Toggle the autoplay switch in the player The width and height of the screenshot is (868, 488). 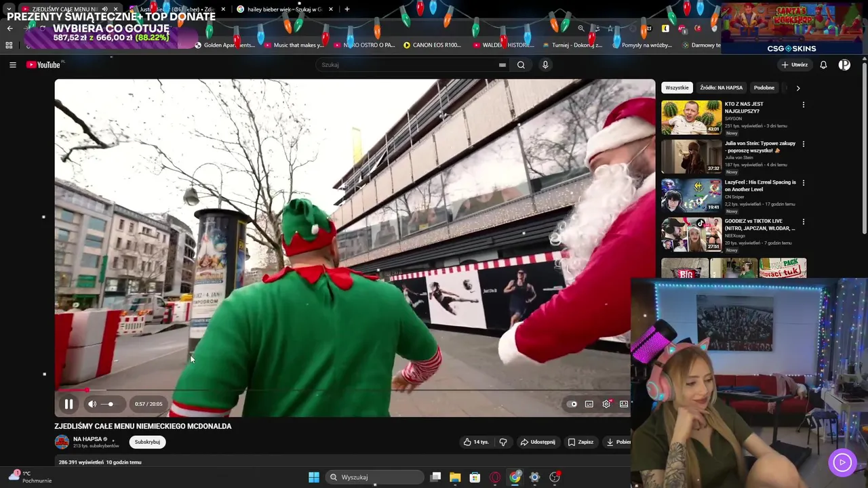pos(572,404)
